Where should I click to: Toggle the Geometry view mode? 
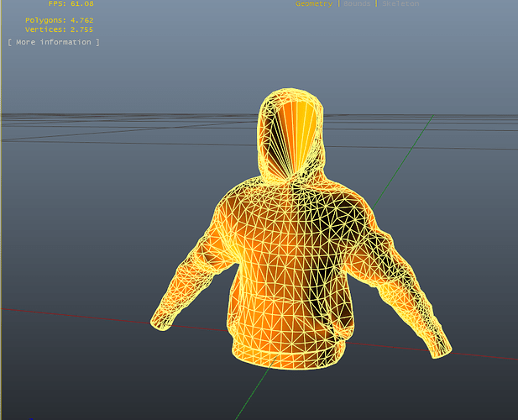pos(314,3)
